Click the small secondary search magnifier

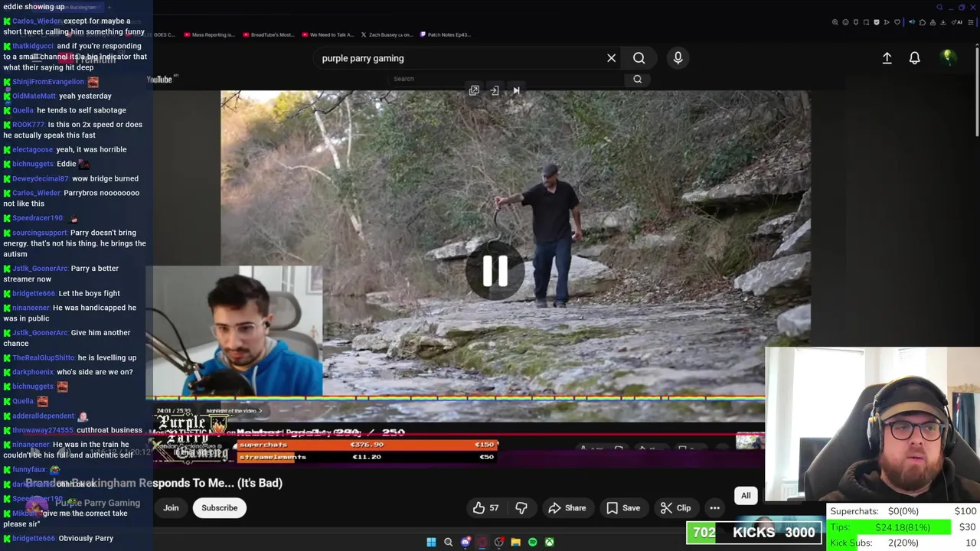tap(637, 79)
